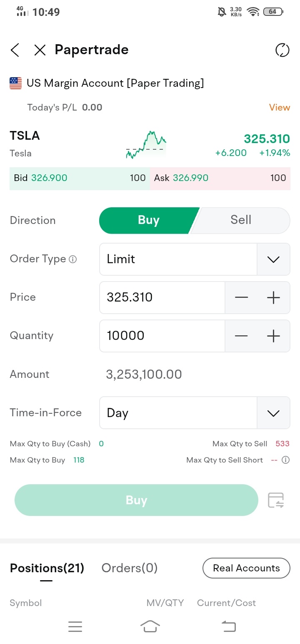Select the Positions(21) tab
300x644 pixels.
47,568
